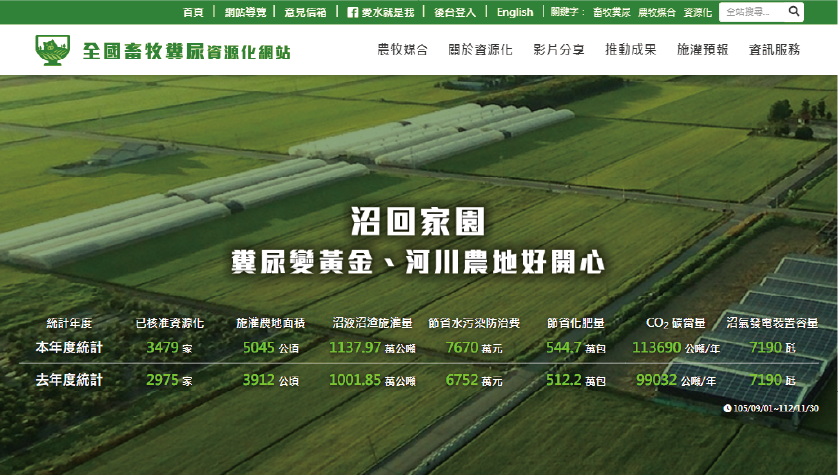Click this year's value 113690 公噸/年

(x=676, y=348)
